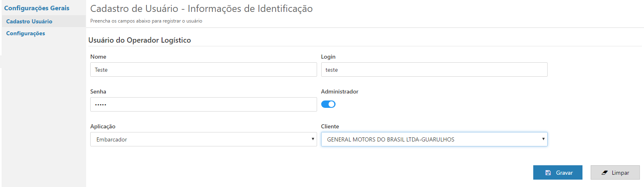
Task: Expand the Aplicação dropdown arrow
Action: coord(313,139)
